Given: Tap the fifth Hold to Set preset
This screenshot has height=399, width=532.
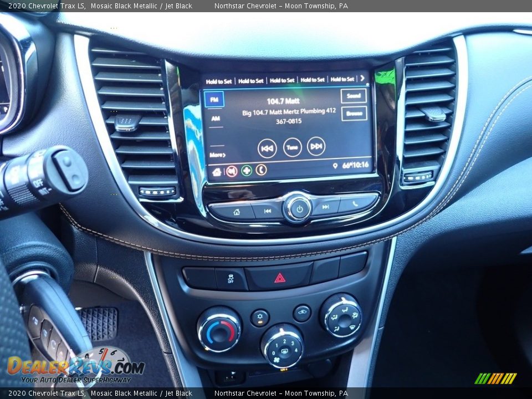Looking at the screenshot, I should 342,79.
